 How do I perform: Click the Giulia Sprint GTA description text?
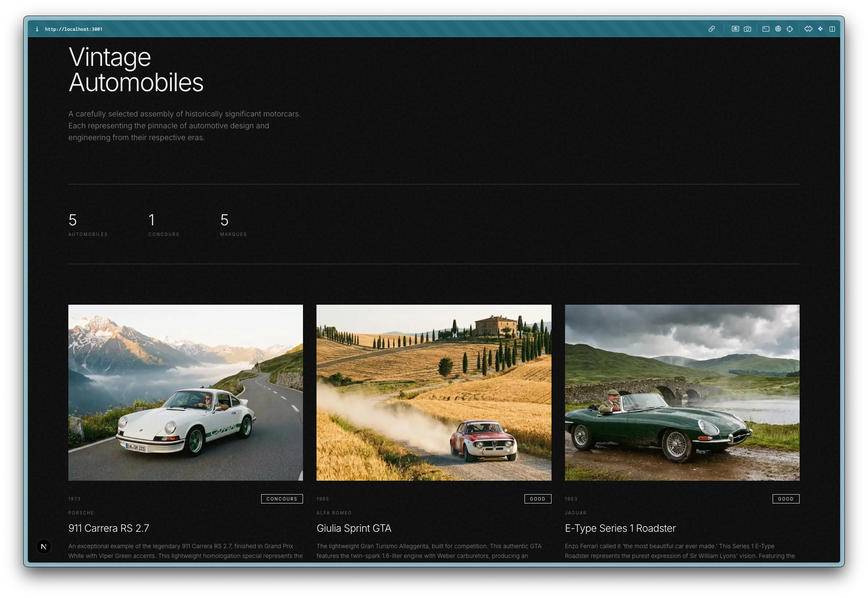click(x=429, y=551)
